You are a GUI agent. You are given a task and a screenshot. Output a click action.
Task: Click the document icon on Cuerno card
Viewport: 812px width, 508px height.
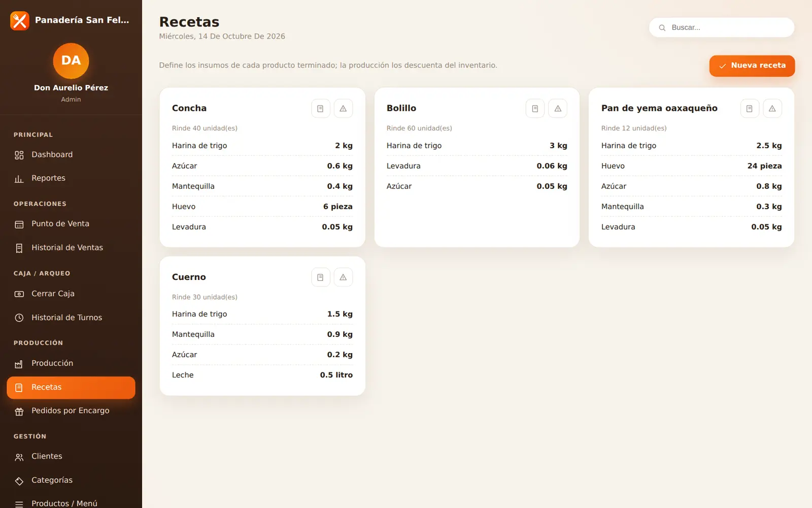point(320,277)
